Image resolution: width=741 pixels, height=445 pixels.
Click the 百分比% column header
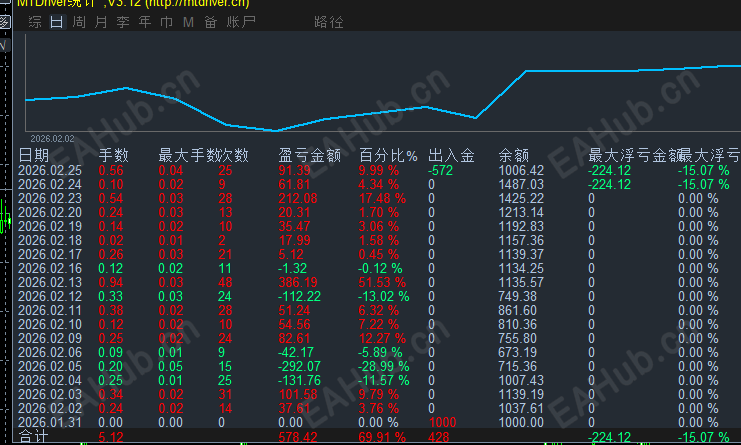pos(388,155)
